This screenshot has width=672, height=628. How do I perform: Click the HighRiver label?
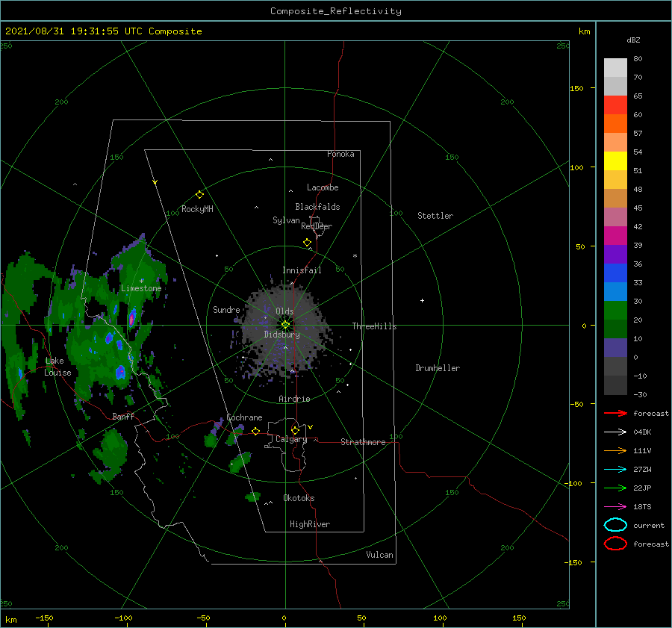point(310,524)
